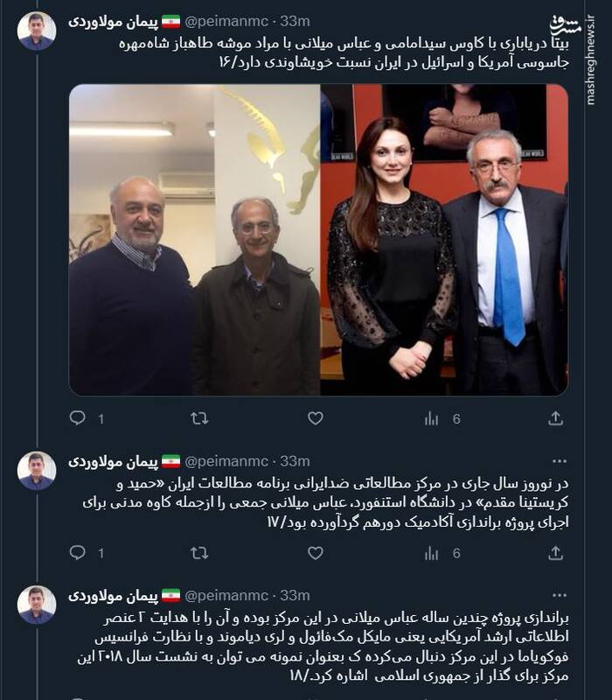Click the second tweet's profile avatar
The height and width of the screenshot is (700, 612).
37,471
